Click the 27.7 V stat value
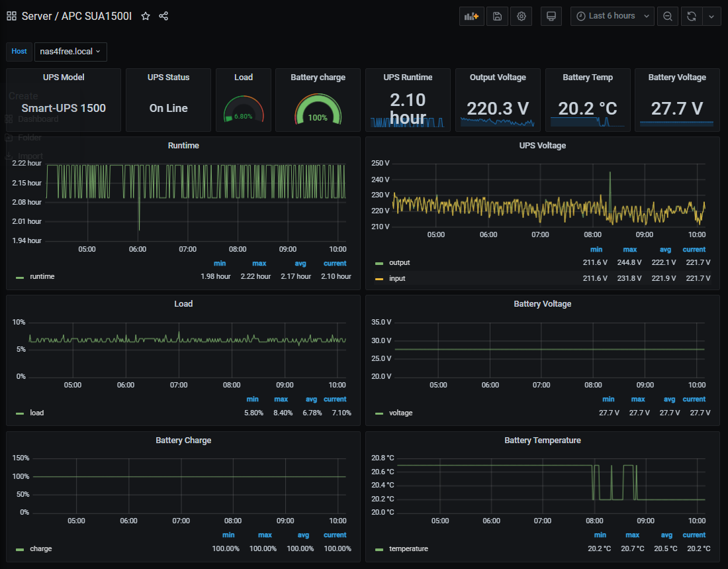Screen dimensions: 728x569 click(x=677, y=109)
